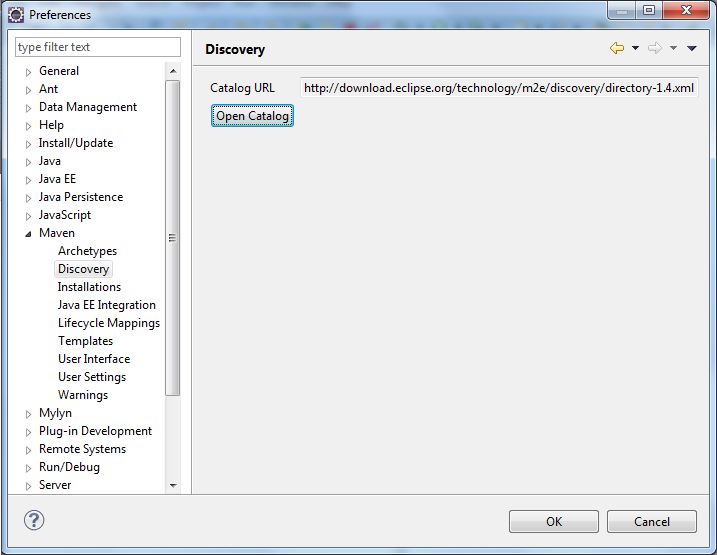Open Java EE Integration preferences

[x=107, y=305]
